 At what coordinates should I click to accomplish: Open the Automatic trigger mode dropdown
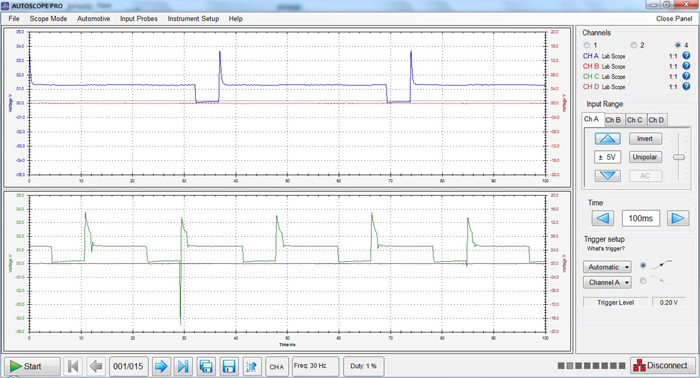pyautogui.click(x=607, y=267)
